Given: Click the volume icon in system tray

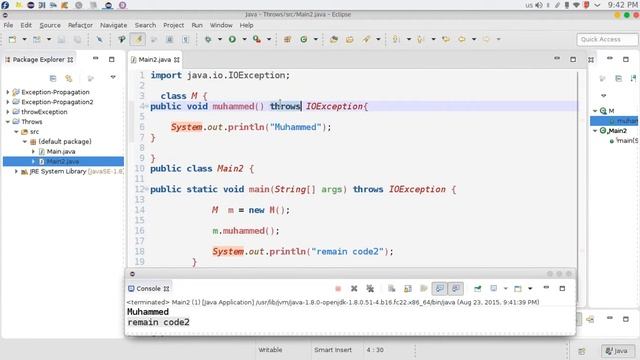Looking at the screenshot, I should point(539,5).
